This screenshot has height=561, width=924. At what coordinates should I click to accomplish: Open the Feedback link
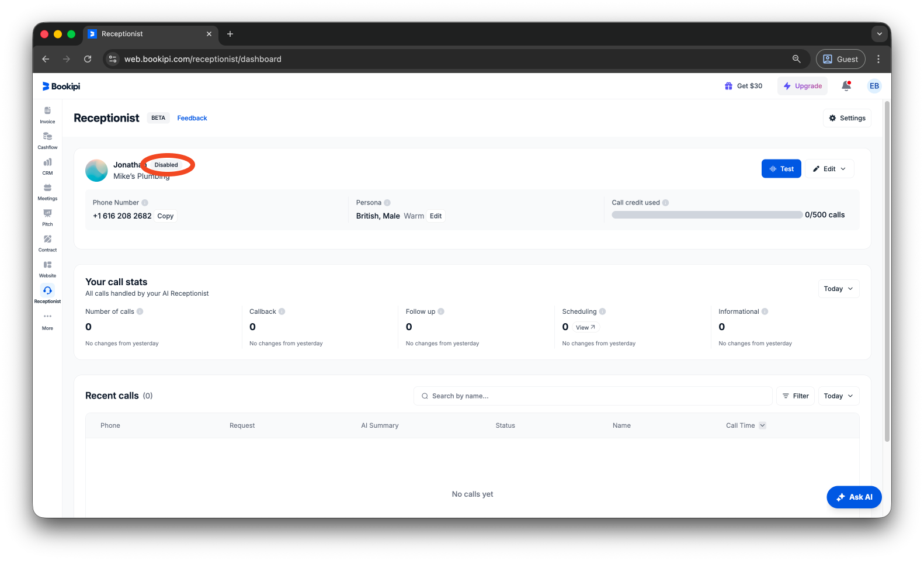point(192,118)
